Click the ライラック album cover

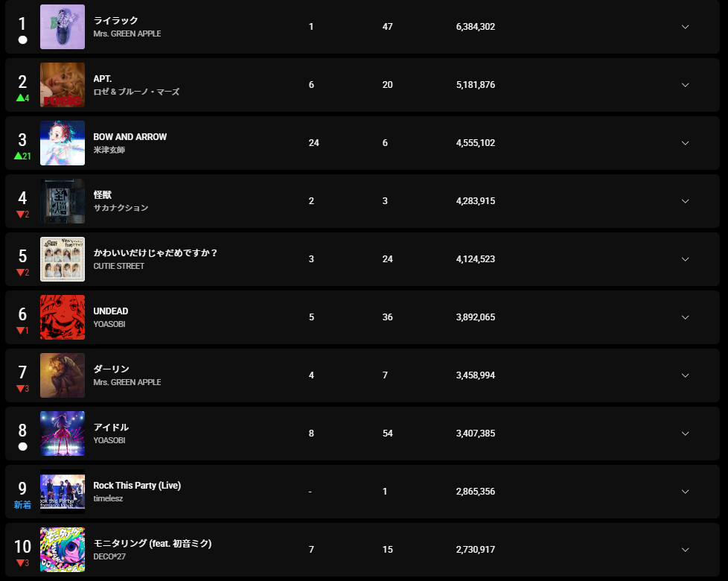tap(63, 27)
